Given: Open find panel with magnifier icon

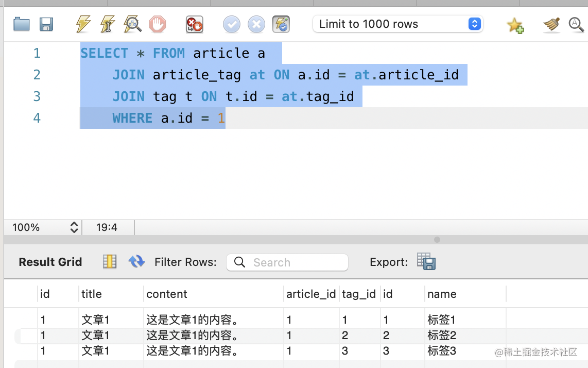Looking at the screenshot, I should pyautogui.click(x=576, y=24).
